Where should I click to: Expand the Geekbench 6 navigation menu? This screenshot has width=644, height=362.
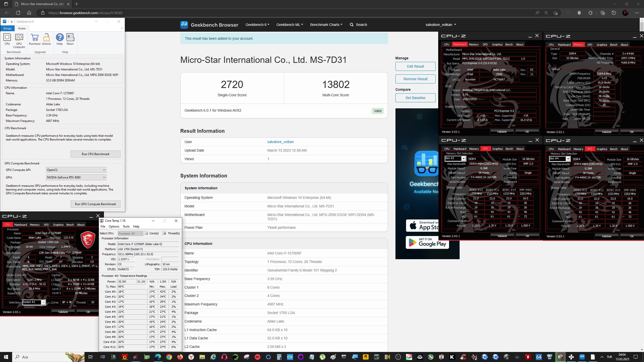pyautogui.click(x=257, y=25)
